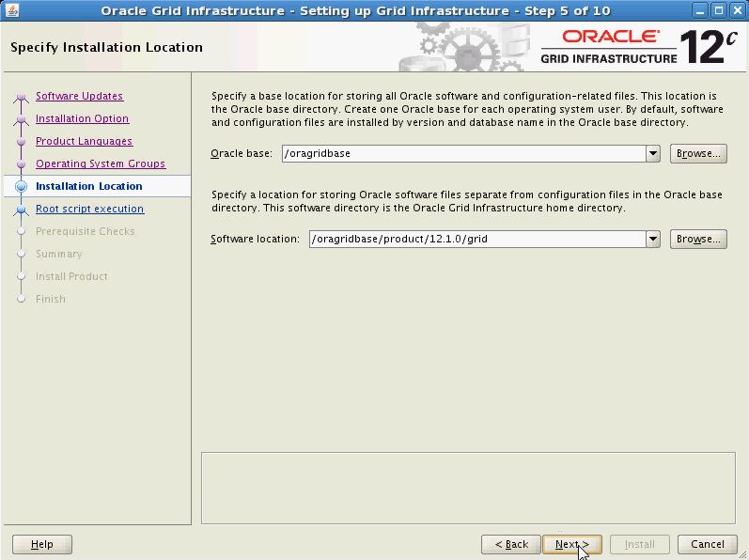Open the Help button
Screen dimensions: 749x560
(42, 544)
